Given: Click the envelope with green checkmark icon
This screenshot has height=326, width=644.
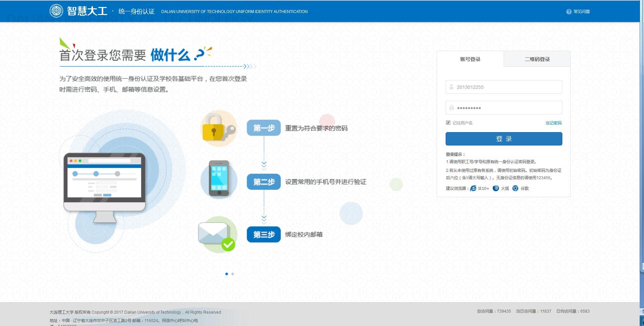Looking at the screenshot, I should (217, 235).
